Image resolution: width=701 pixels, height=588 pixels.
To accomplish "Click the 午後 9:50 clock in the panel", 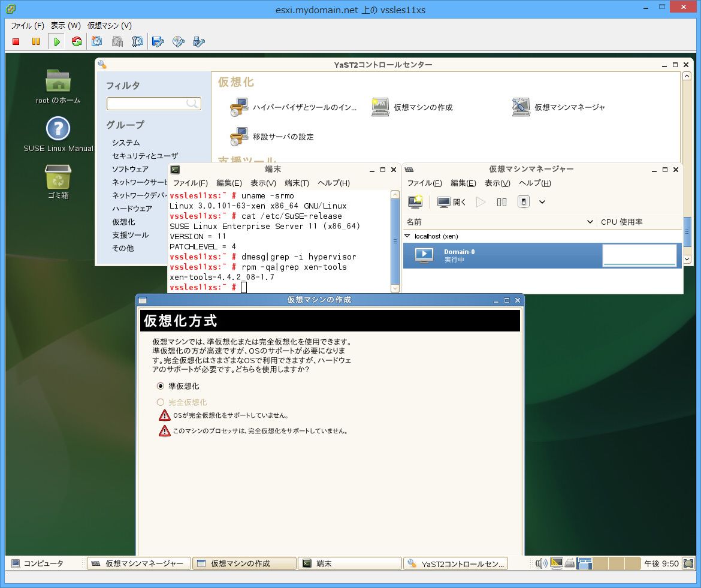I will click(x=661, y=563).
